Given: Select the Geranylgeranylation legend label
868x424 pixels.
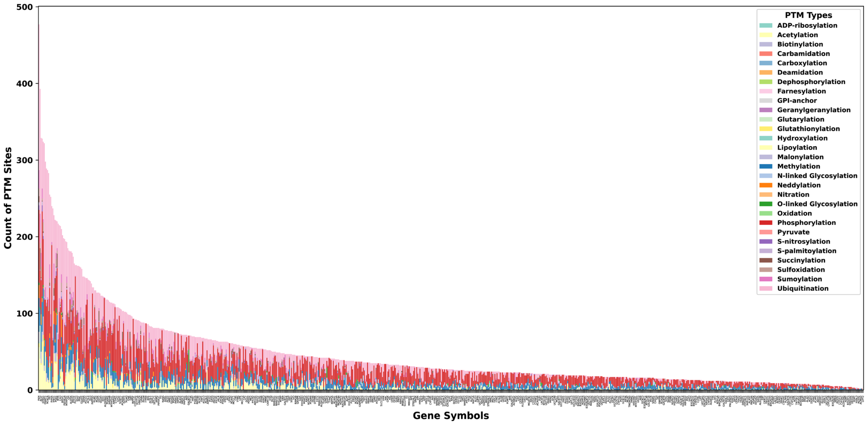Looking at the screenshot, I should (813, 110).
